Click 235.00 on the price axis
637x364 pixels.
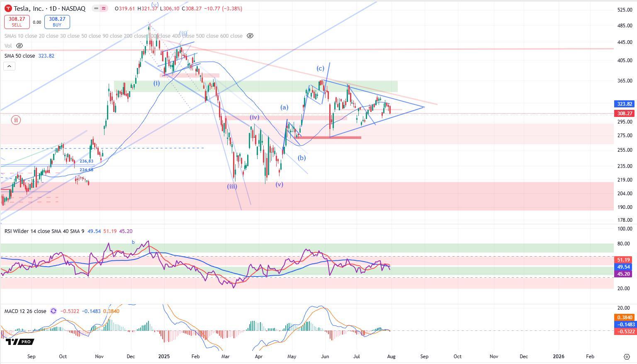point(625,166)
